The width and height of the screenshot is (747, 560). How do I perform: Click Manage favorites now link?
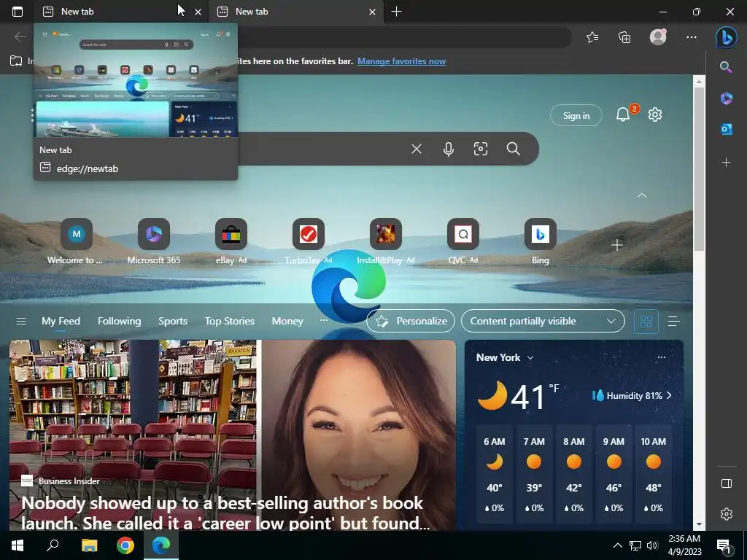pos(402,61)
